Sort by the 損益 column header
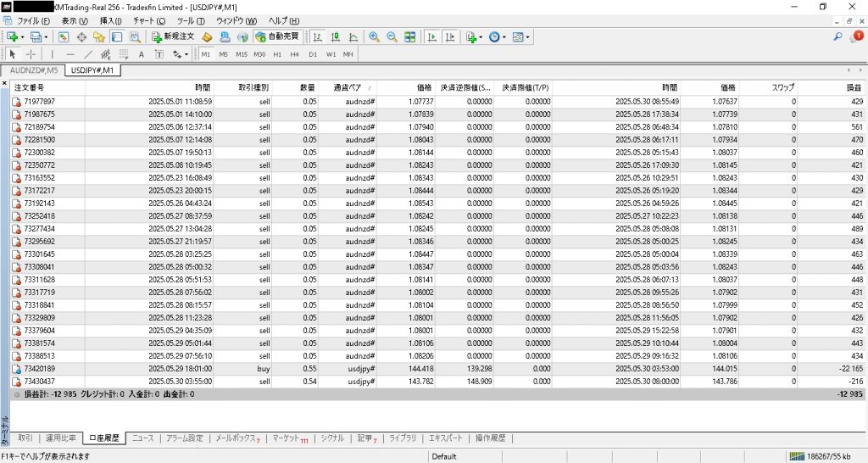The height and width of the screenshot is (463, 868). [x=848, y=86]
